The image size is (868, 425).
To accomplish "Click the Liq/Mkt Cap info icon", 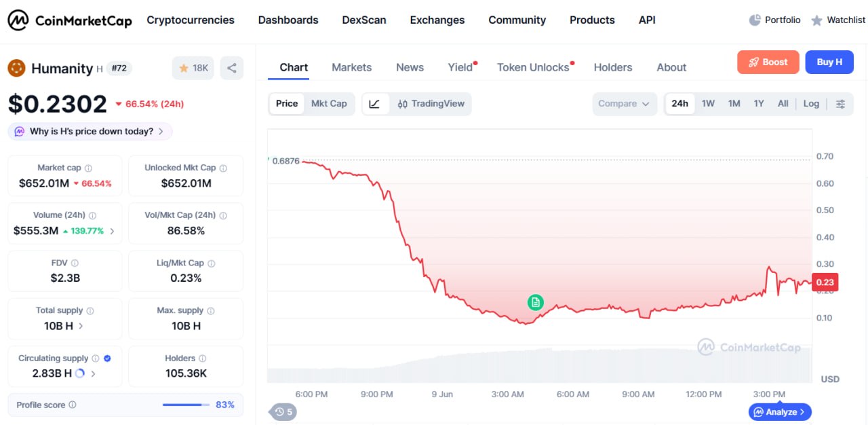I will pyautogui.click(x=211, y=263).
